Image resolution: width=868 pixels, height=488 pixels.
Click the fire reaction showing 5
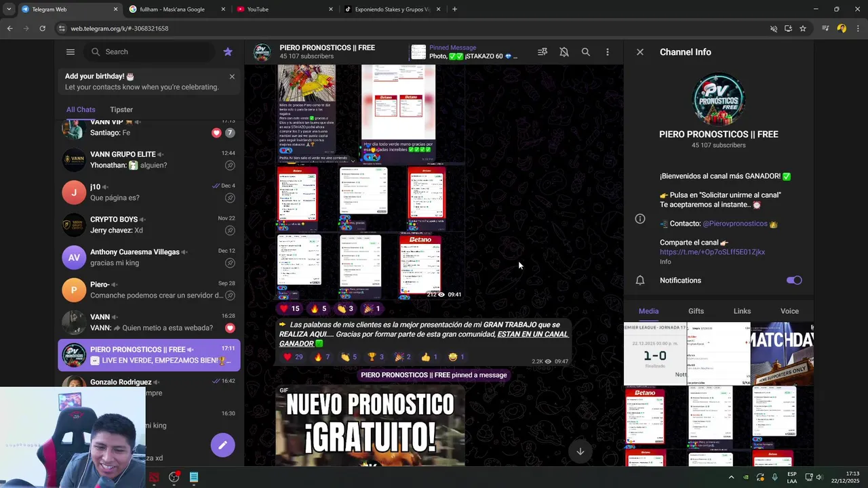pyautogui.click(x=318, y=308)
